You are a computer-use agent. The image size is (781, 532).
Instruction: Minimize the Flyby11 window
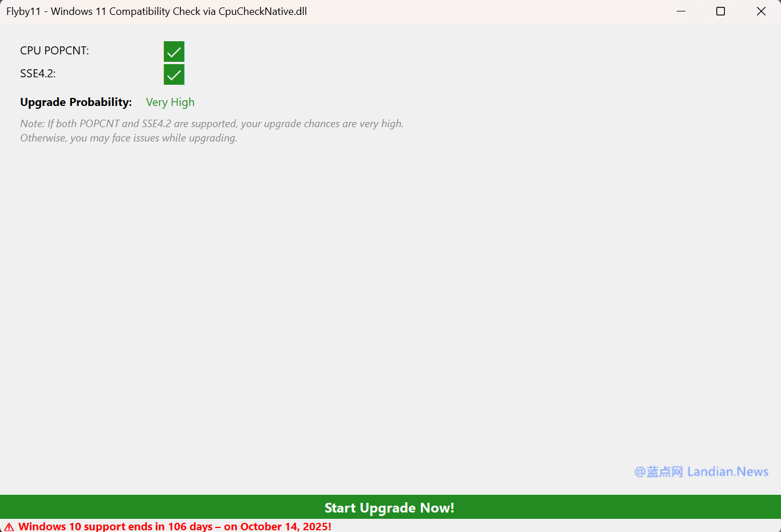[x=681, y=11]
